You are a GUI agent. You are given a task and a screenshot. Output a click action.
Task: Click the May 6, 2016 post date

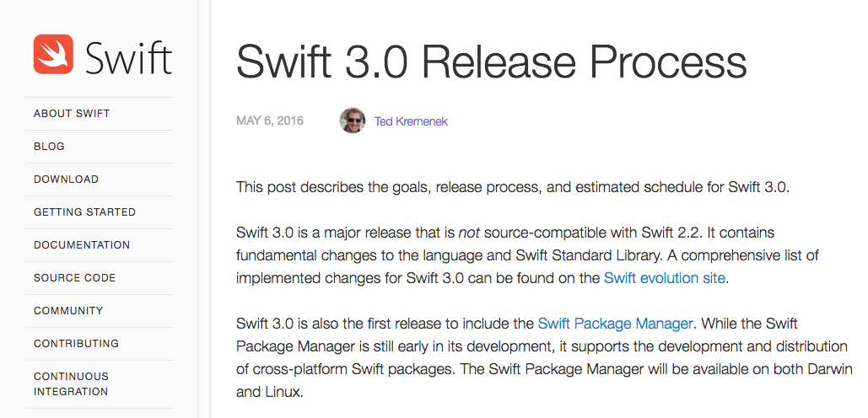pyautogui.click(x=270, y=121)
